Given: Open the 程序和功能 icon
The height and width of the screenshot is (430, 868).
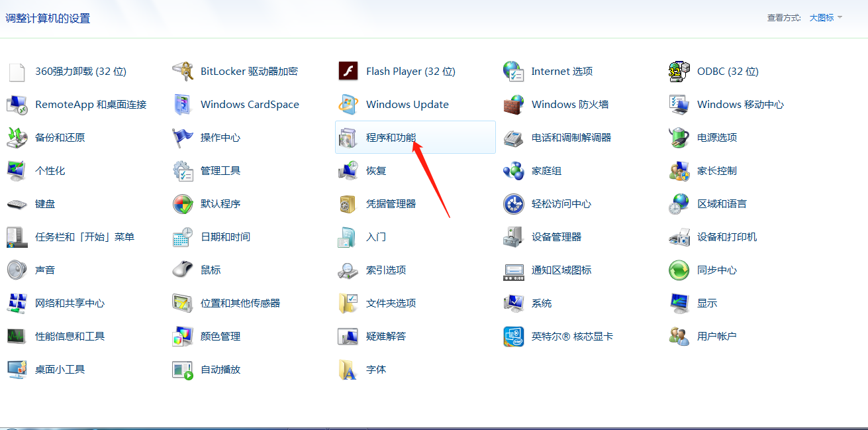Looking at the screenshot, I should coord(348,138).
